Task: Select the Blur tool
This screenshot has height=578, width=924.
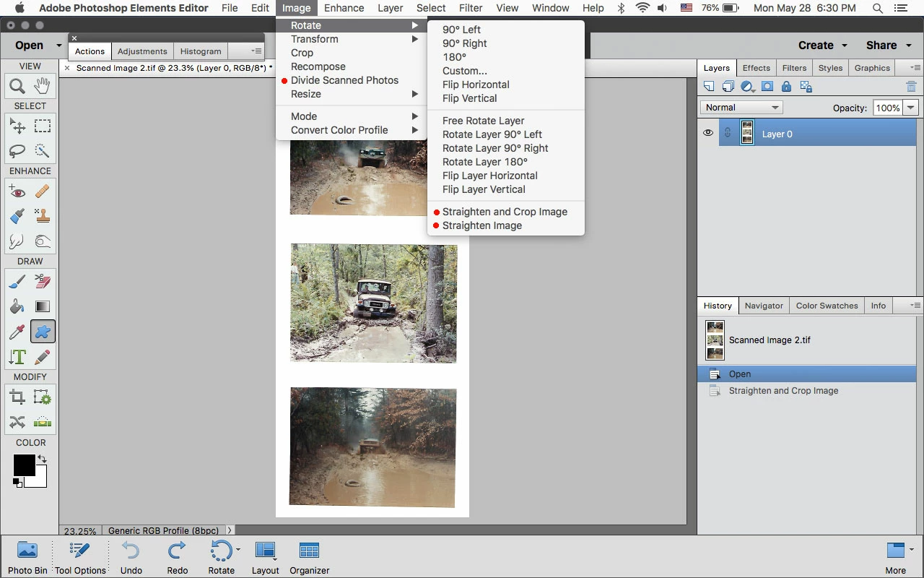Action: tap(17, 241)
